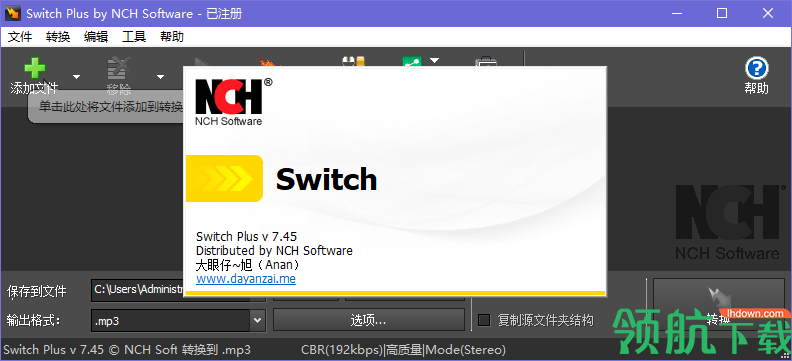The width and height of the screenshot is (792, 361).
Task: Open the 文件 menu
Action: 20,37
